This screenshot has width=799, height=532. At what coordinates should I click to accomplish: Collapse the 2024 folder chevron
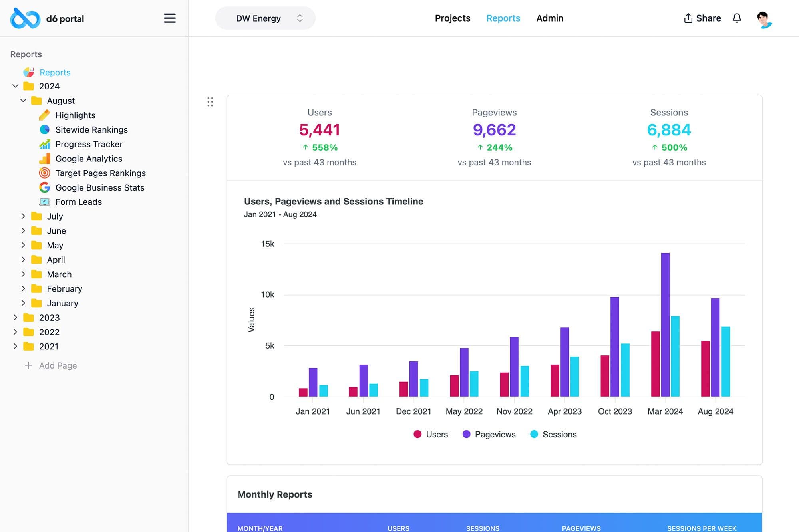pyautogui.click(x=15, y=86)
